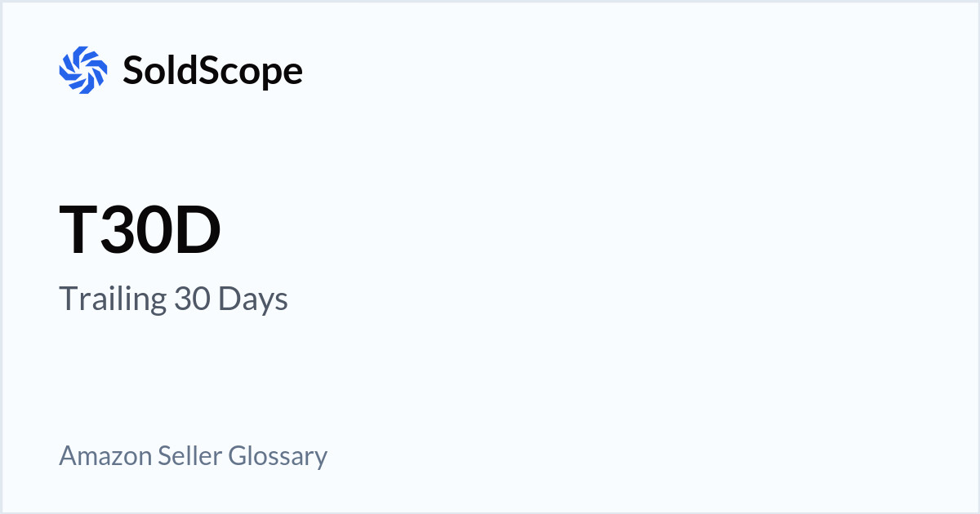This screenshot has height=514, width=980.
Task: Click the word "Amazon" in the footer
Action: click(106, 455)
